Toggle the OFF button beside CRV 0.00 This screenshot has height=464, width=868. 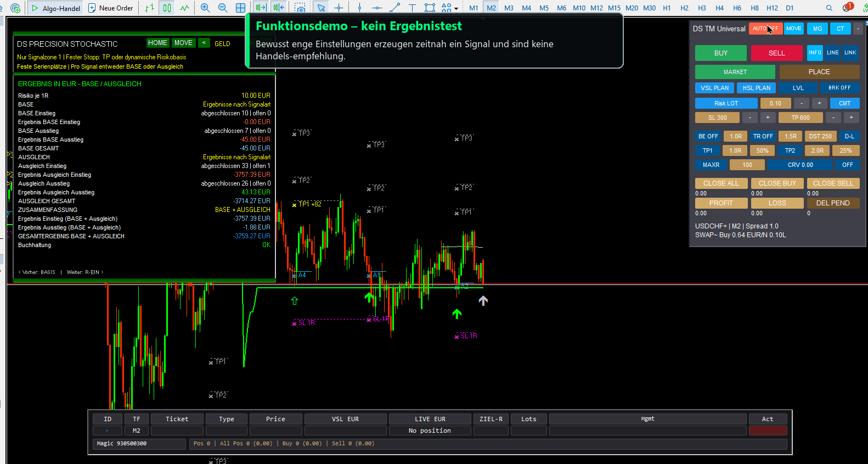coord(848,165)
